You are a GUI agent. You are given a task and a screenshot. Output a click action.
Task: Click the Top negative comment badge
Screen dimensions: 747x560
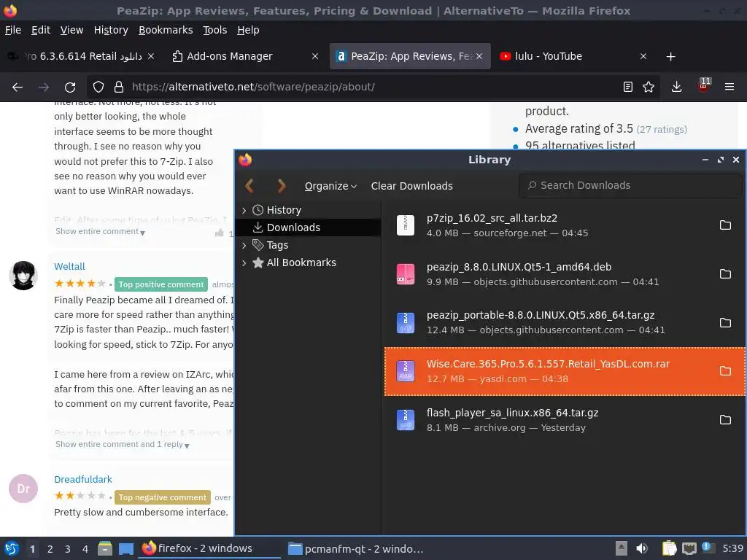tap(163, 497)
